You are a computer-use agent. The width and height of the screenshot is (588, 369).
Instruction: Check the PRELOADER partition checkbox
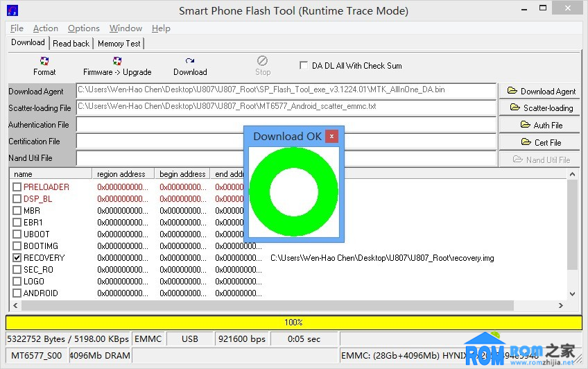click(17, 187)
